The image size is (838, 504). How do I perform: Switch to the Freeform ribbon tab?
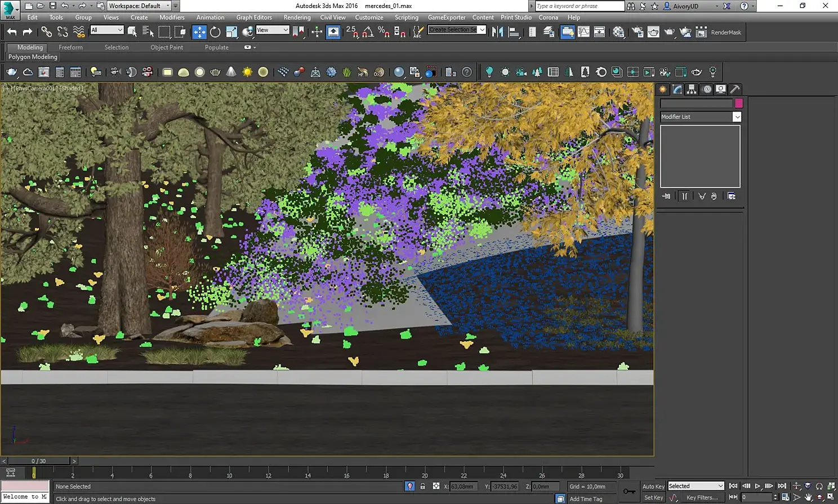(x=70, y=47)
